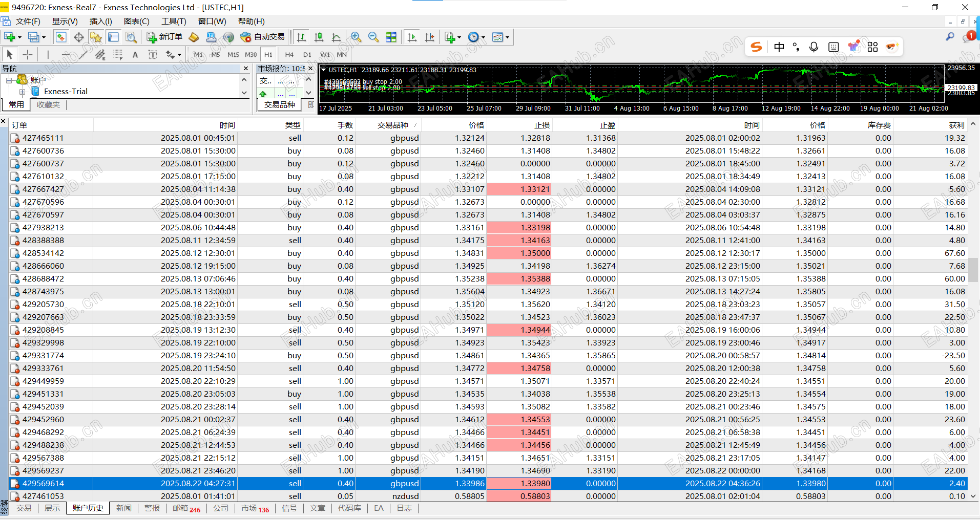Open the Strategy Tester icon
Image resolution: width=980 pixels, height=520 pixels.
click(131, 37)
